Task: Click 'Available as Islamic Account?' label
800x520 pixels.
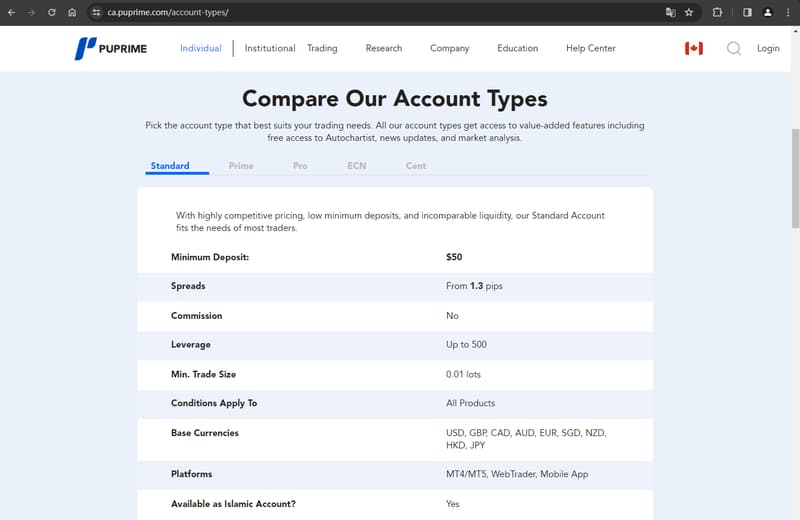Action: (233, 504)
